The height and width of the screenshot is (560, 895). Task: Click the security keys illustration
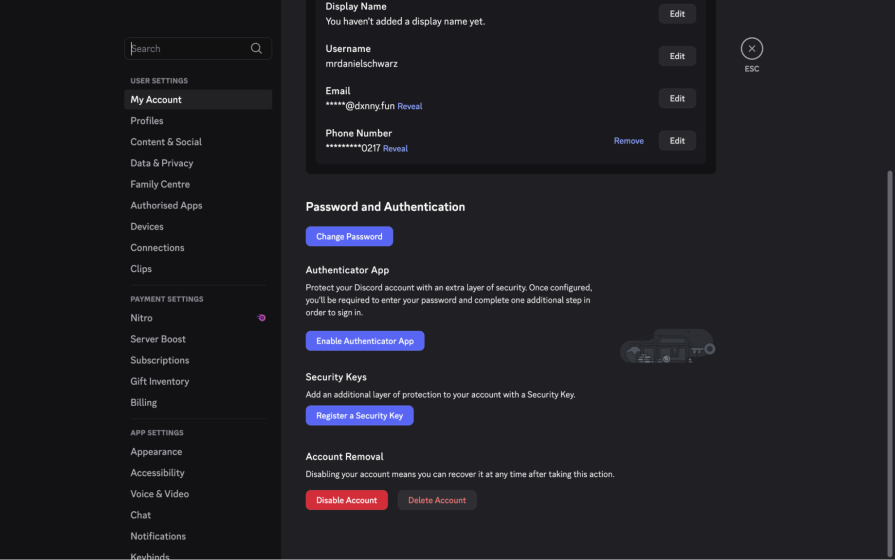tap(667, 348)
